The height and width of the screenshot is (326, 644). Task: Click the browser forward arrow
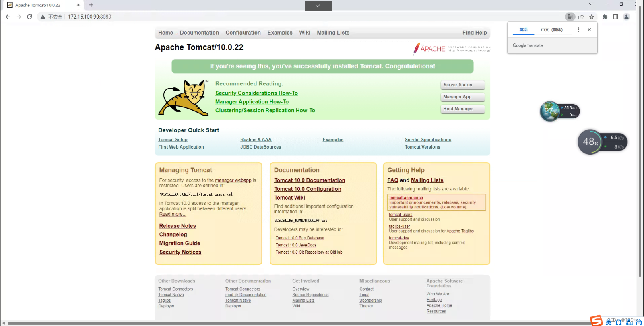point(19,17)
